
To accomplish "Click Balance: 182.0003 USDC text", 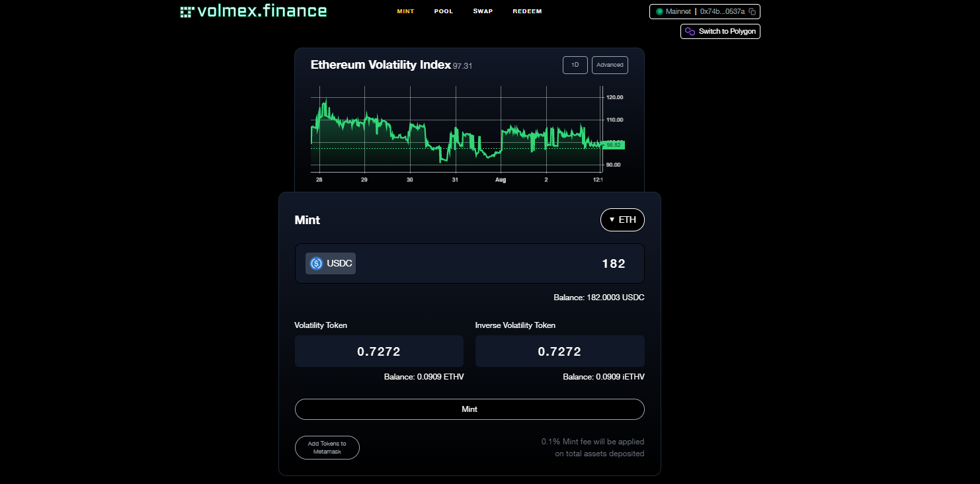I will 599,298.
